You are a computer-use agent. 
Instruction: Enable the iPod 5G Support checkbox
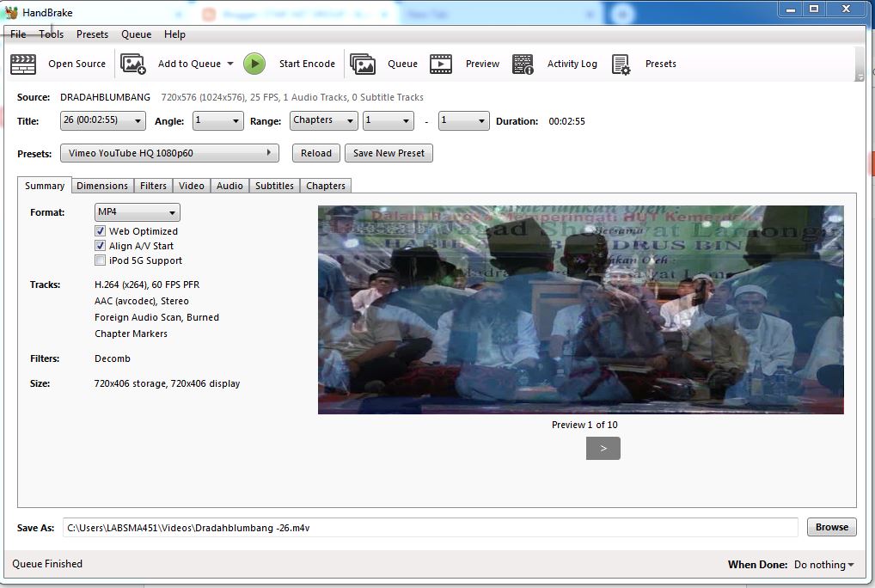(x=100, y=260)
